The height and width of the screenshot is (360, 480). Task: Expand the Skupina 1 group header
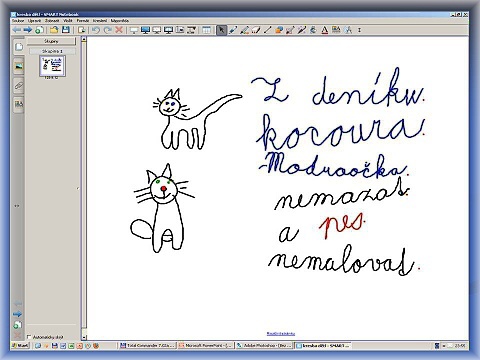52,51
